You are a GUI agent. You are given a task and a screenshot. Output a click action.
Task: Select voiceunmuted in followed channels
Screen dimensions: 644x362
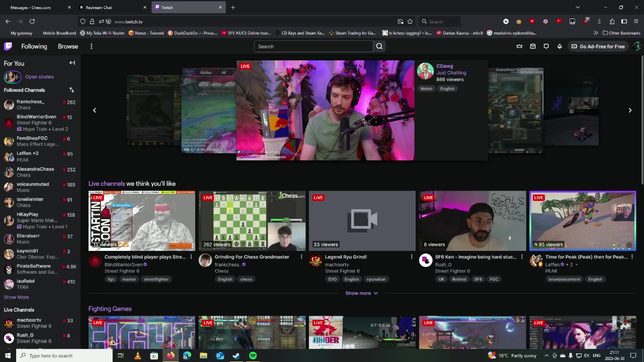40,187
